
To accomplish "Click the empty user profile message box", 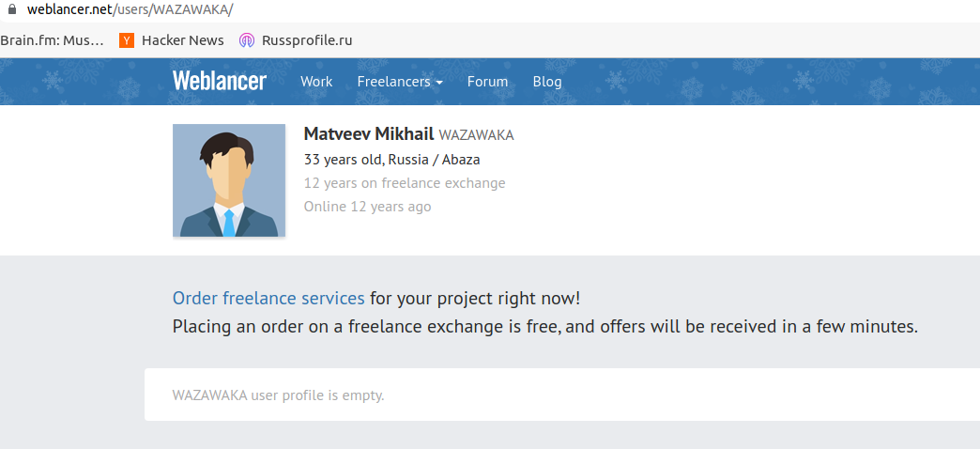I will 562,395.
